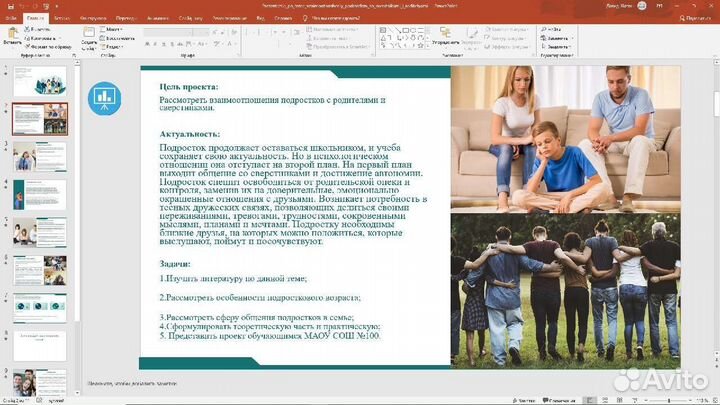Expand the shapes gallery more arrow
The image size is (720, 405).
point(428,46)
